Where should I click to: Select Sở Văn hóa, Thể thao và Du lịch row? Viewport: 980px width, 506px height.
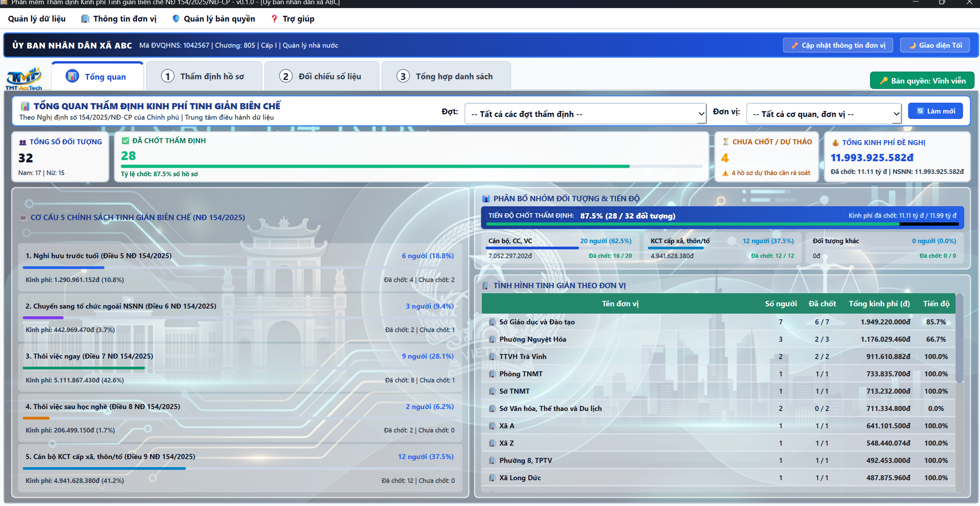(718, 409)
